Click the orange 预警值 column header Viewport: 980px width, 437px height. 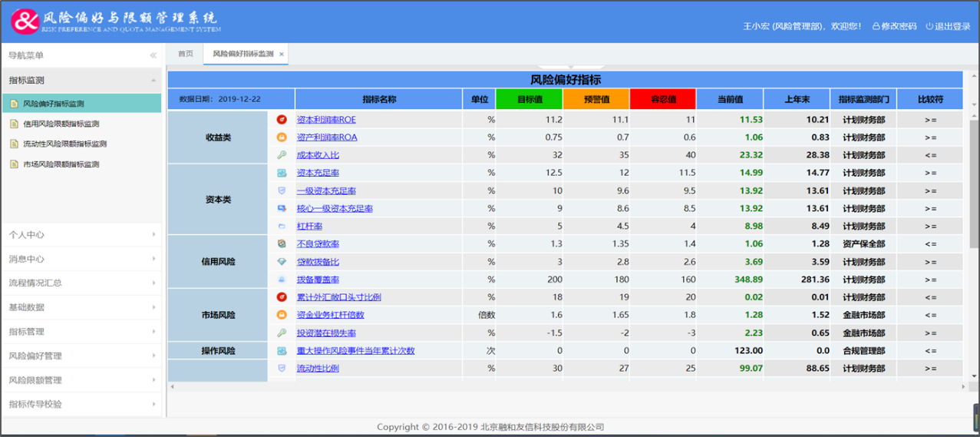point(596,99)
